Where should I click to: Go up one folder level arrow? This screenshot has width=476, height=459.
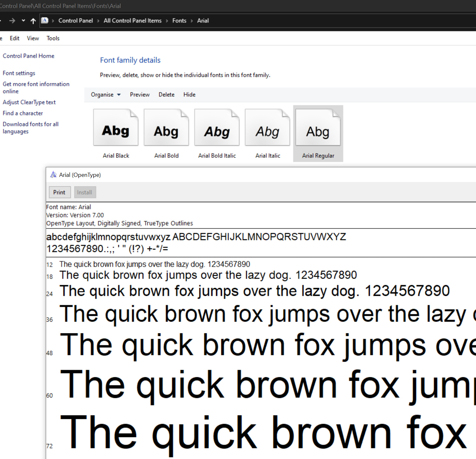pyautogui.click(x=33, y=21)
